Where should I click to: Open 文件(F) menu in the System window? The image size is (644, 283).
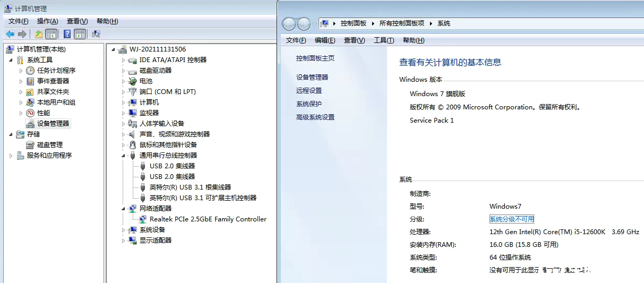click(x=296, y=40)
